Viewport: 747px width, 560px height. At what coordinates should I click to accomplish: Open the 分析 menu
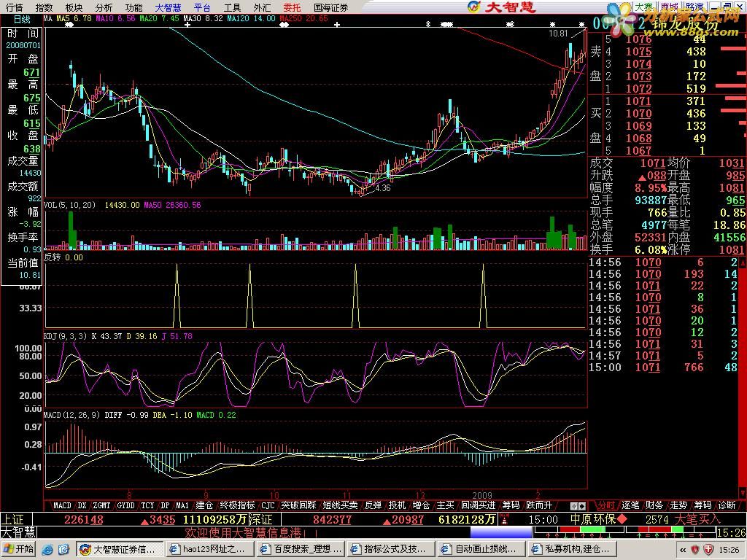coord(104,7)
